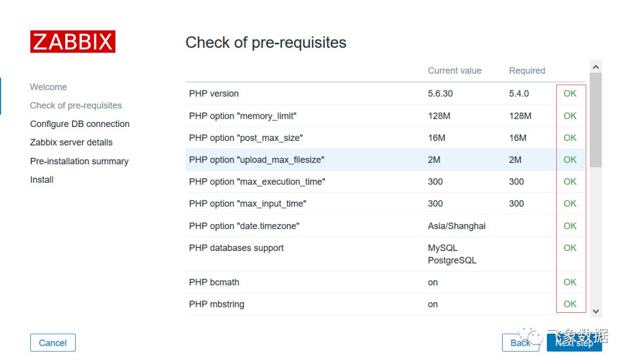This screenshot has width=629, height=364.
Task: Cancel the Zabbix installation wizard
Action: pyautogui.click(x=52, y=342)
